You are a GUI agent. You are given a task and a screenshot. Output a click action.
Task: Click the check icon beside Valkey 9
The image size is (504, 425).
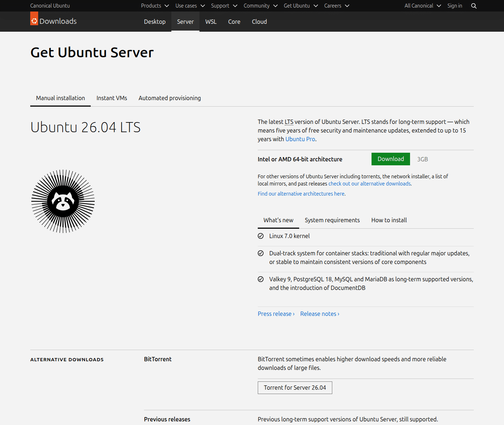[x=261, y=279]
